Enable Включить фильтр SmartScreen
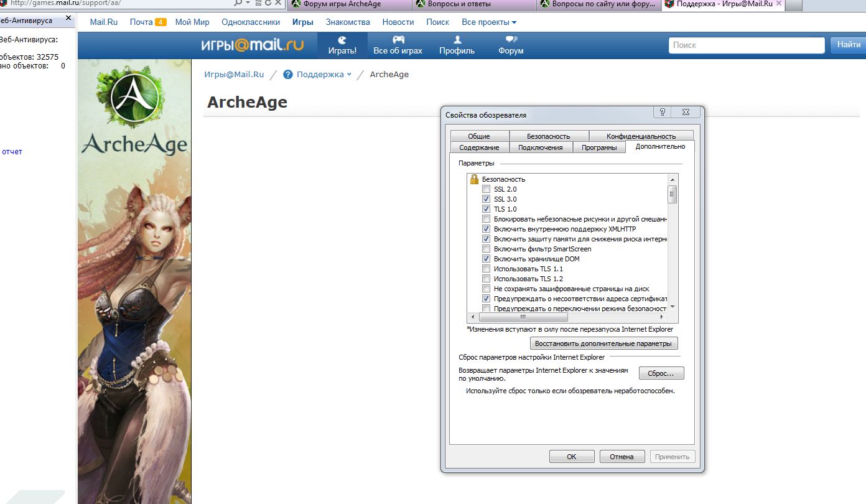The width and height of the screenshot is (866, 504). pos(487,249)
